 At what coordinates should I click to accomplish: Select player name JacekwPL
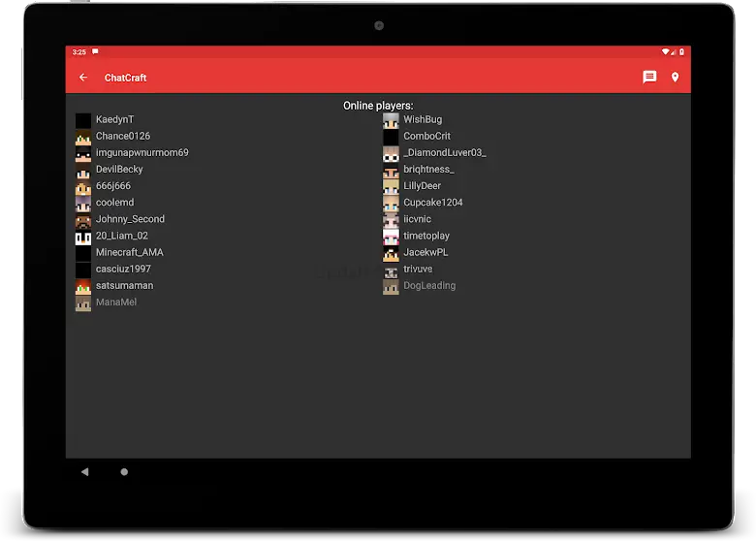click(425, 252)
